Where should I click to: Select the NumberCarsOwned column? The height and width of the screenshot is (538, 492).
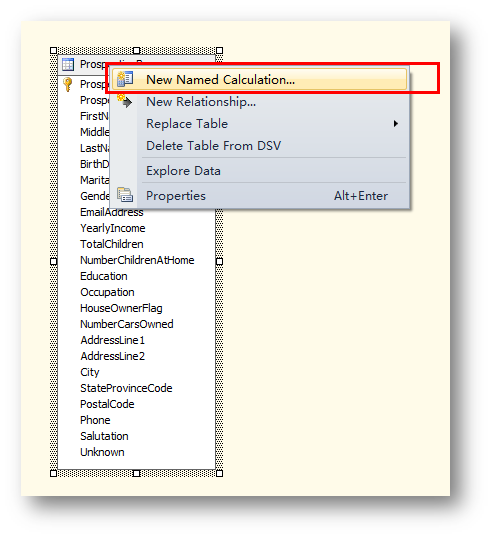coord(127,324)
